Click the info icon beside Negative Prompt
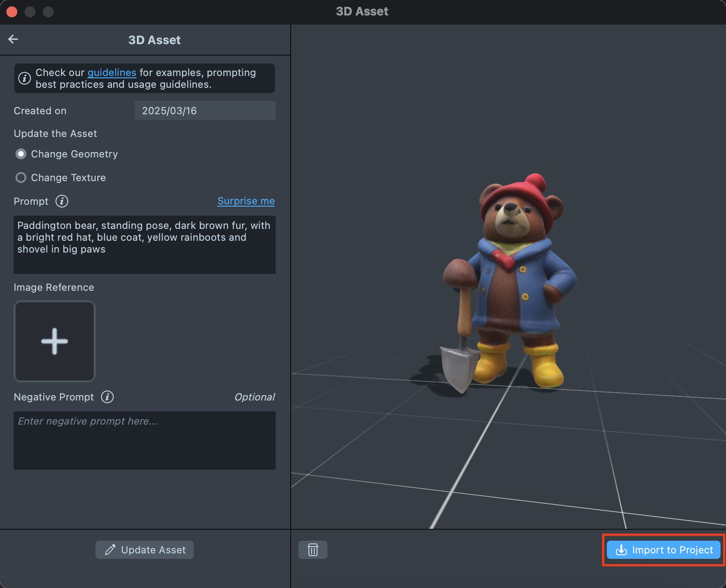 pyautogui.click(x=107, y=397)
